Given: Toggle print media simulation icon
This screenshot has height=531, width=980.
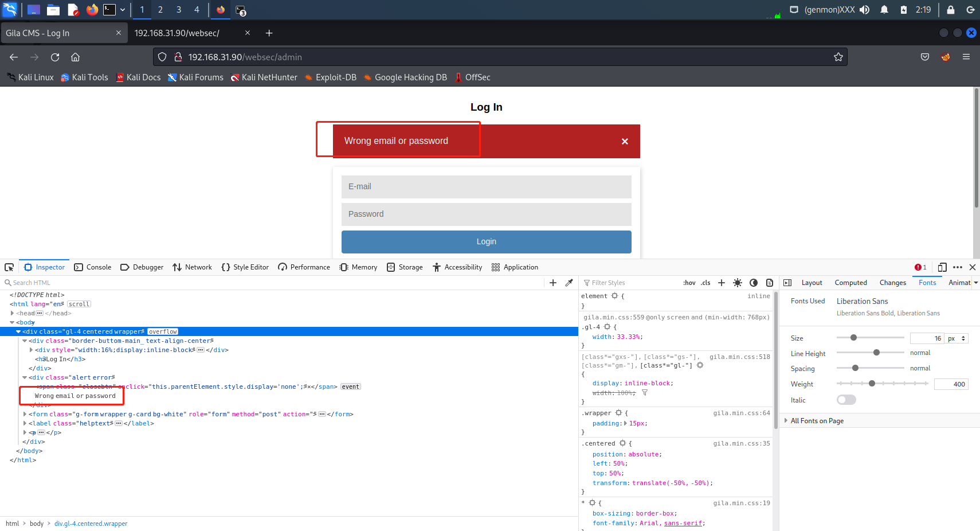Looking at the screenshot, I should click(770, 283).
